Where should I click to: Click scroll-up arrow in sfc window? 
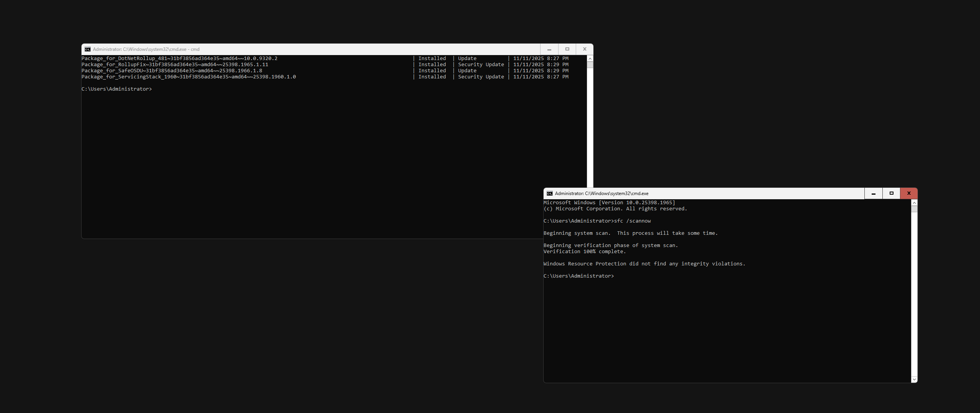click(x=914, y=203)
